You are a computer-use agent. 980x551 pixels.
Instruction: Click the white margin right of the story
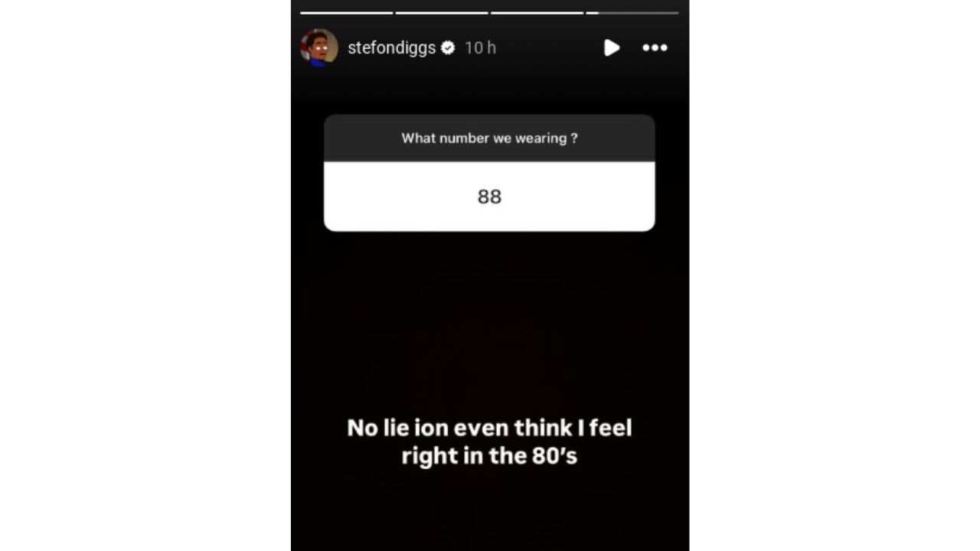click(x=835, y=275)
